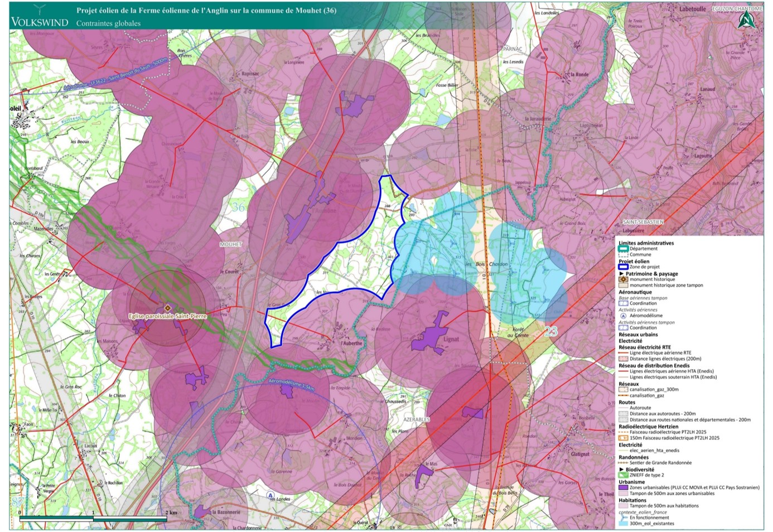Viewport: 773px width, 532px height.
Task: Click the En fonctionnement wind turbine symbol
Action: click(623, 518)
